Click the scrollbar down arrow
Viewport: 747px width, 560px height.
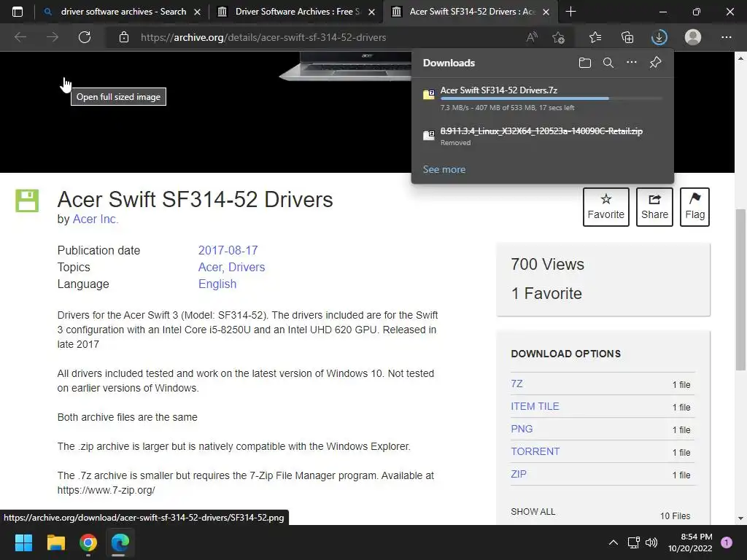pyautogui.click(x=740, y=518)
